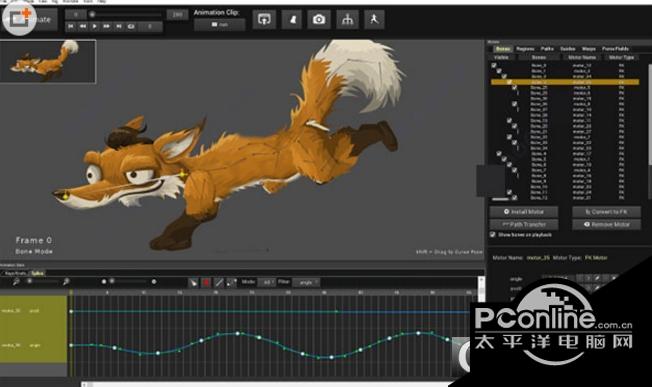The image size is (652, 387).
Task: Click the timeline zoom slider handle between the magnifiers
Action: (30, 281)
